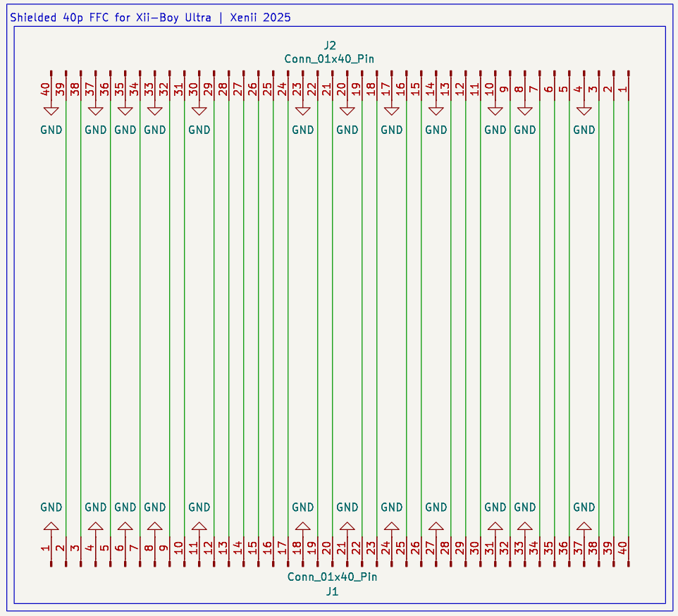The height and width of the screenshot is (616, 678).
Task: Click pin number 21 on connector J2
Action: click(326, 90)
